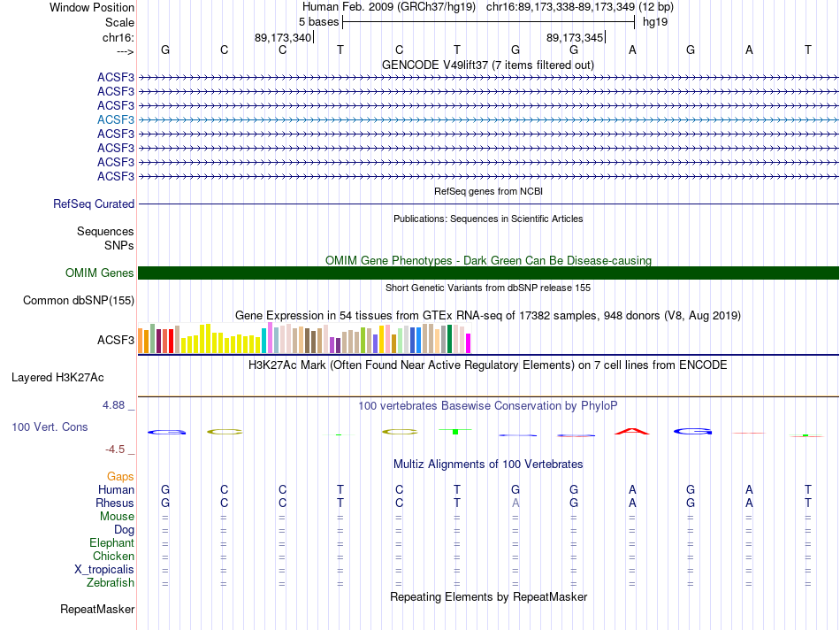Click the Human species label
Viewport: 840px width, 630px height.
116,489
